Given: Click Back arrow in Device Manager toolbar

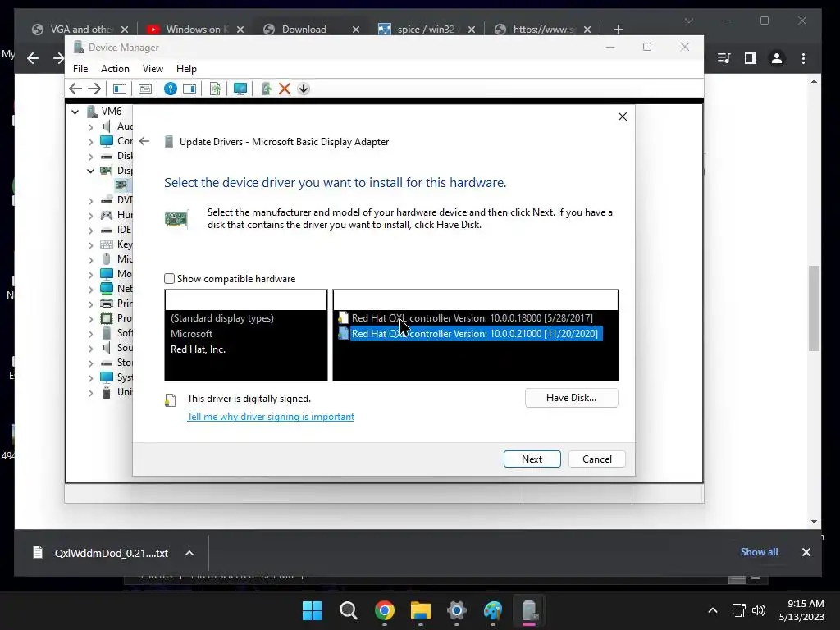Looking at the screenshot, I should coord(75,89).
